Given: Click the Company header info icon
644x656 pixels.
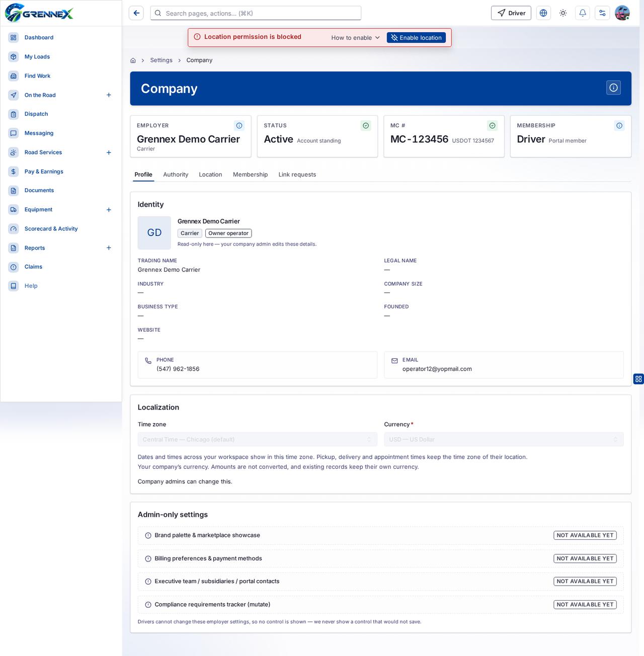Looking at the screenshot, I should pyautogui.click(x=613, y=88).
